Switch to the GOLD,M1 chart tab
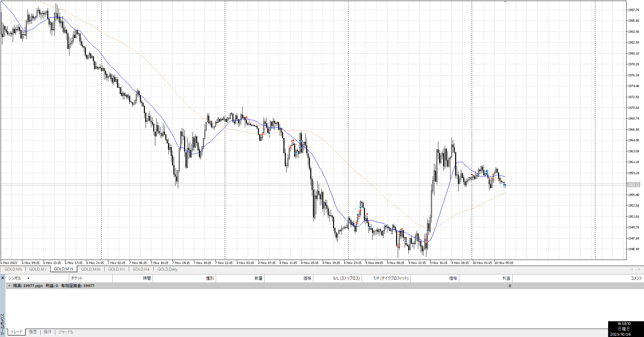Image resolution: width=644 pixels, height=337 pixels. [x=38, y=269]
